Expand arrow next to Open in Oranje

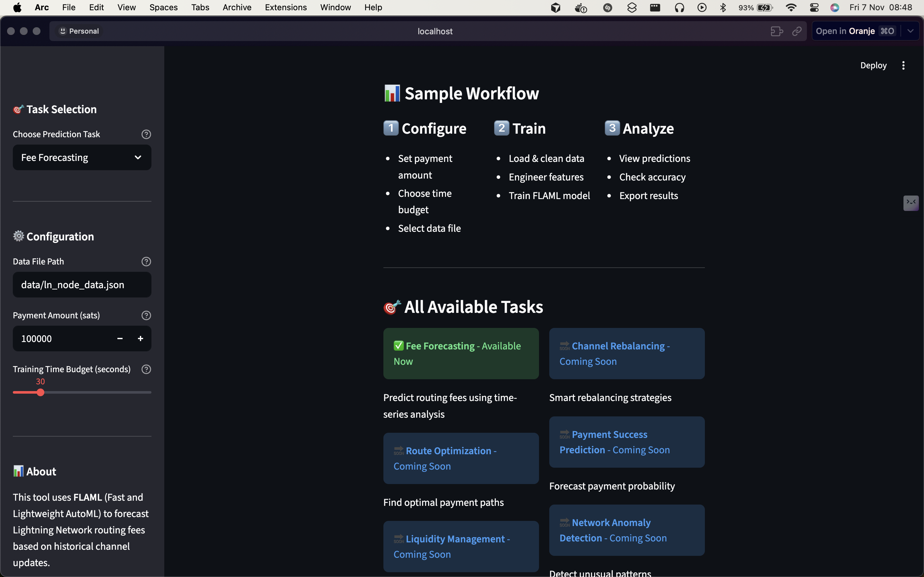point(910,31)
